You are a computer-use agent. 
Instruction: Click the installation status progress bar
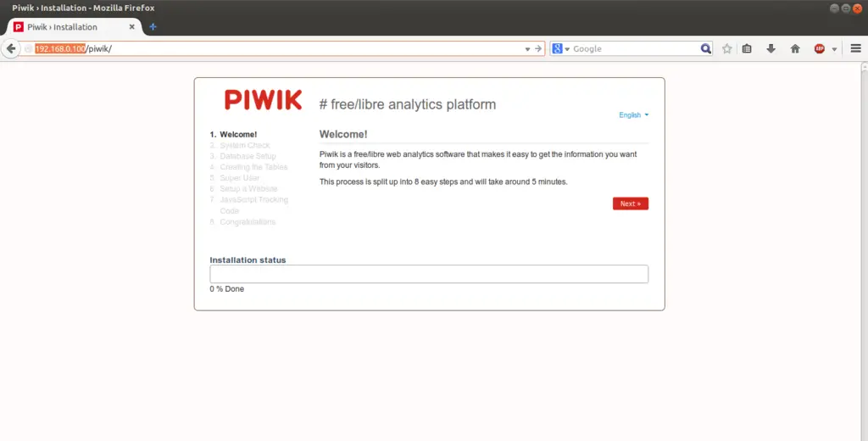click(x=428, y=274)
